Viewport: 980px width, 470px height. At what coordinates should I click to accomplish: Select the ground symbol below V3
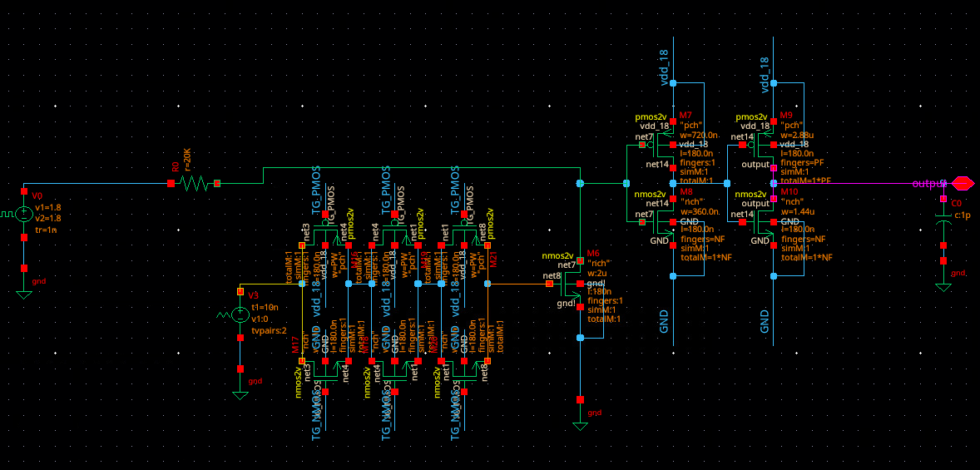click(240, 394)
